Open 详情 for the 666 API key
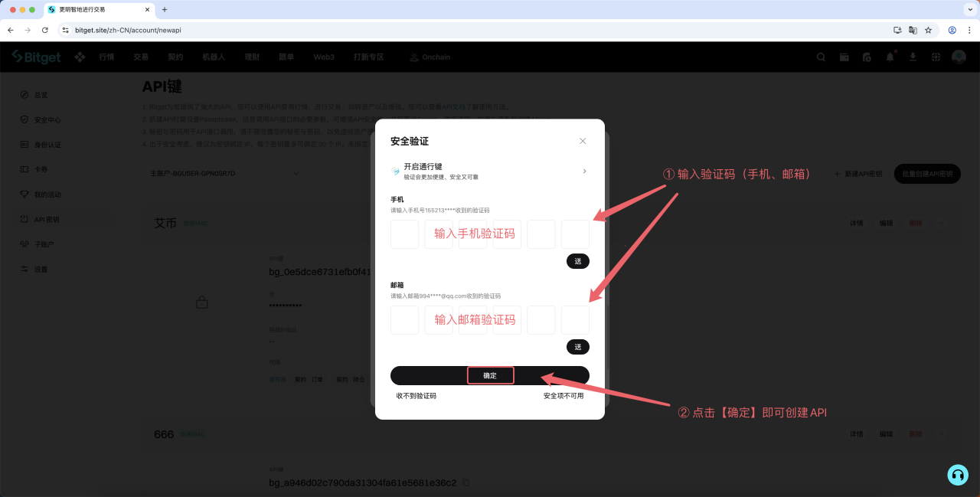The width and height of the screenshot is (980, 497). point(857,434)
